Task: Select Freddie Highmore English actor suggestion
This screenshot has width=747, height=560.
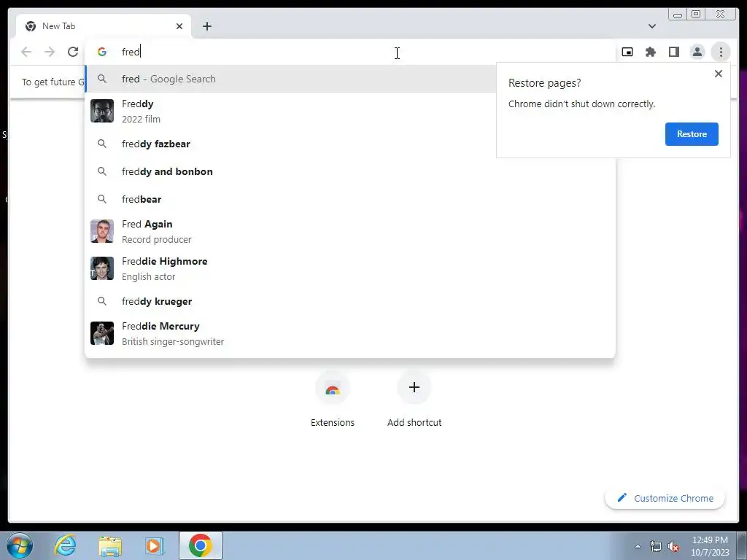Action: click(x=350, y=268)
